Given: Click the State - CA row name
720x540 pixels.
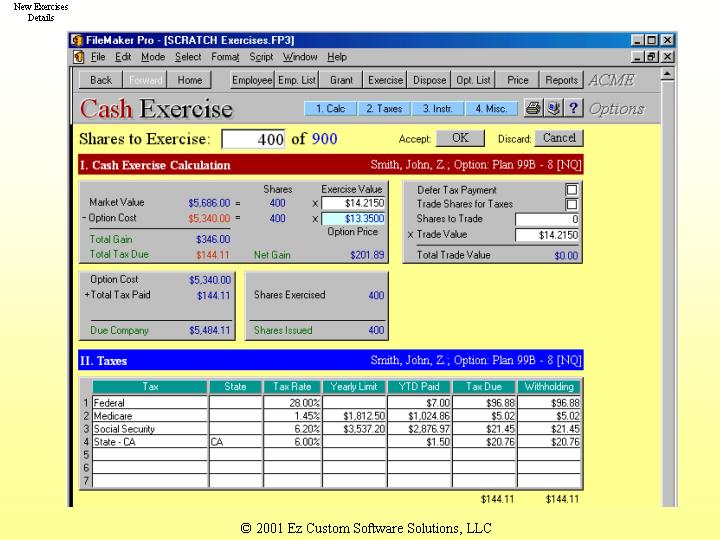Looking at the screenshot, I should 150,442.
